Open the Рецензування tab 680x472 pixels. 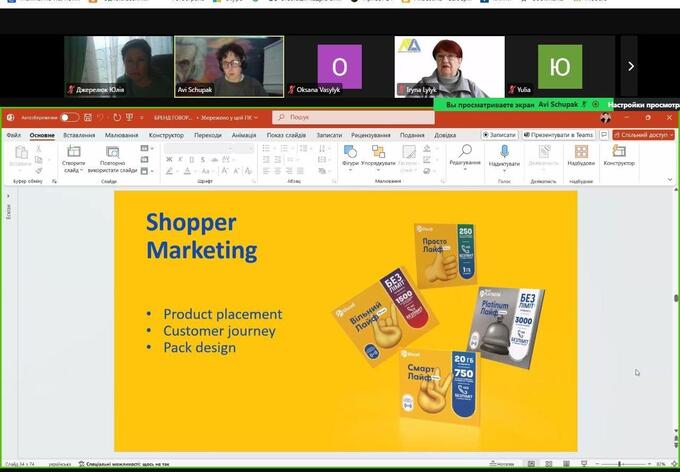pyautogui.click(x=371, y=135)
